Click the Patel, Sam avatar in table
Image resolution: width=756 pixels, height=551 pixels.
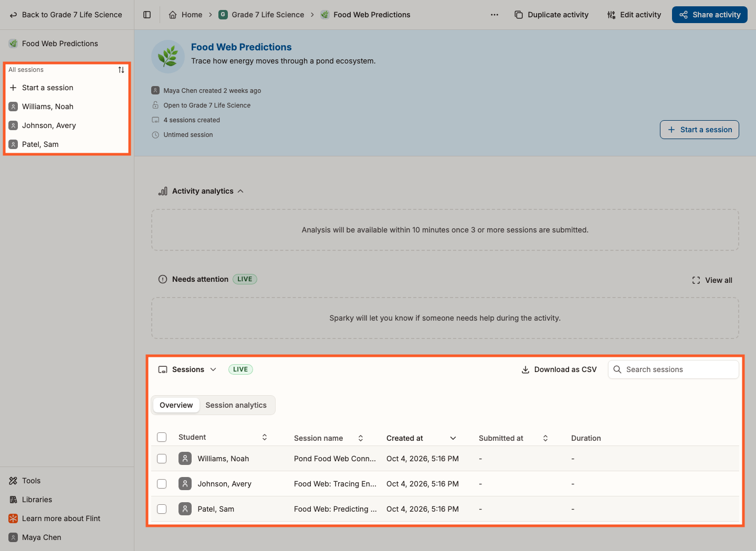[x=185, y=509]
